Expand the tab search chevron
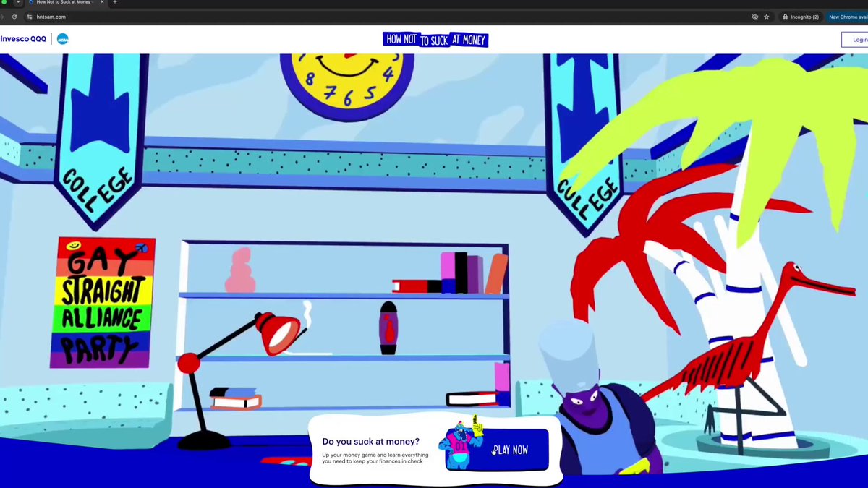The image size is (868, 488). point(18,2)
